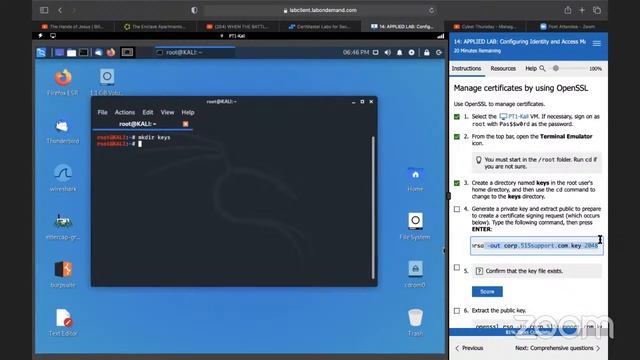Open the Home folder desktop icon
Viewport: 640px width, 360px height.
415,179
